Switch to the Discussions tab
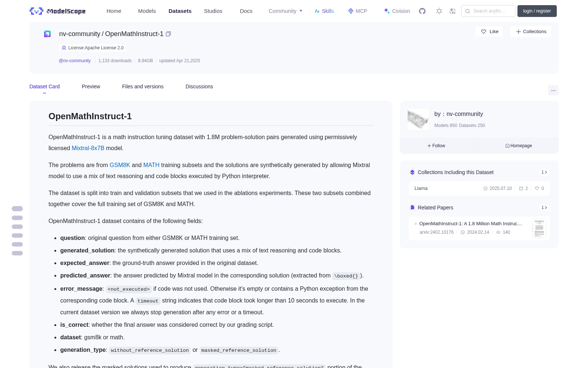The width and height of the screenshot is (588, 368). tap(199, 86)
